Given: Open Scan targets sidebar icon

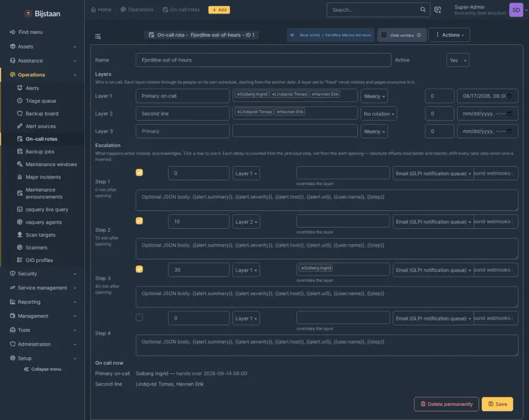Looking at the screenshot, I should pyautogui.click(x=20, y=235).
